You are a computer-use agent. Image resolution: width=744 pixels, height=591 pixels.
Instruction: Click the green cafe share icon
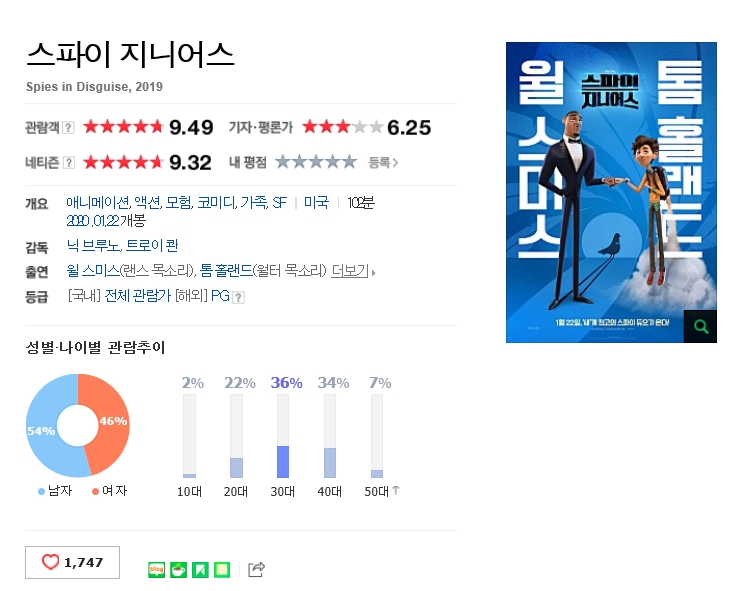tap(178, 569)
